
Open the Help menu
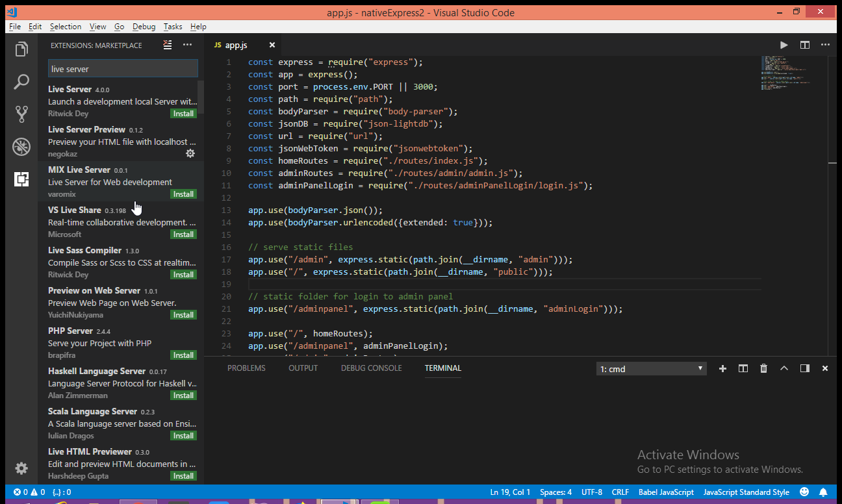point(198,27)
